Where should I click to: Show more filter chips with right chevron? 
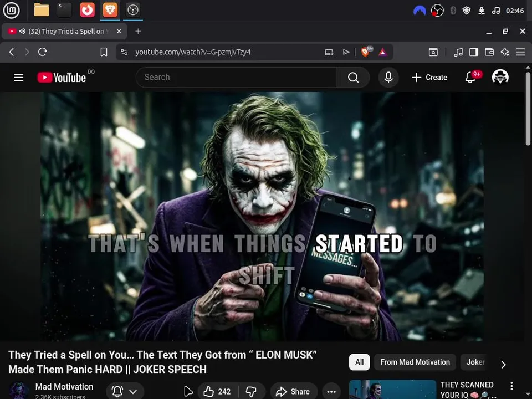click(x=504, y=365)
